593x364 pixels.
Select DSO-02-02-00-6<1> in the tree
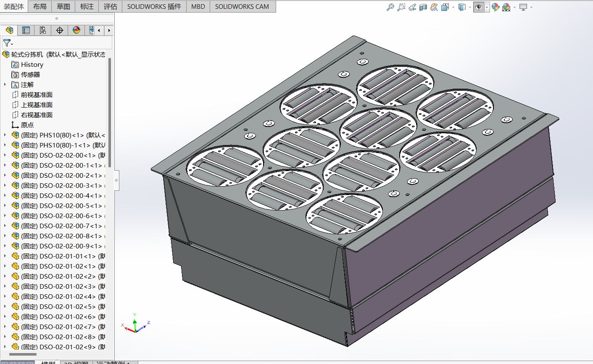58,216
